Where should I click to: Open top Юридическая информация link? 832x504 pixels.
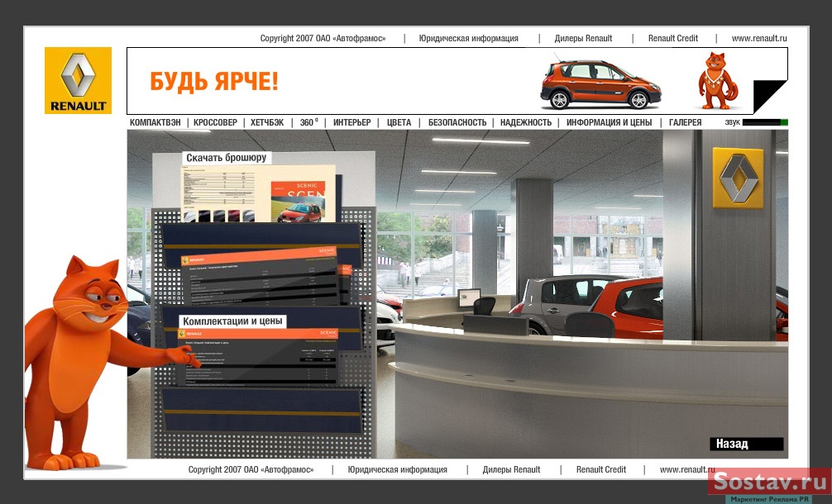click(469, 38)
